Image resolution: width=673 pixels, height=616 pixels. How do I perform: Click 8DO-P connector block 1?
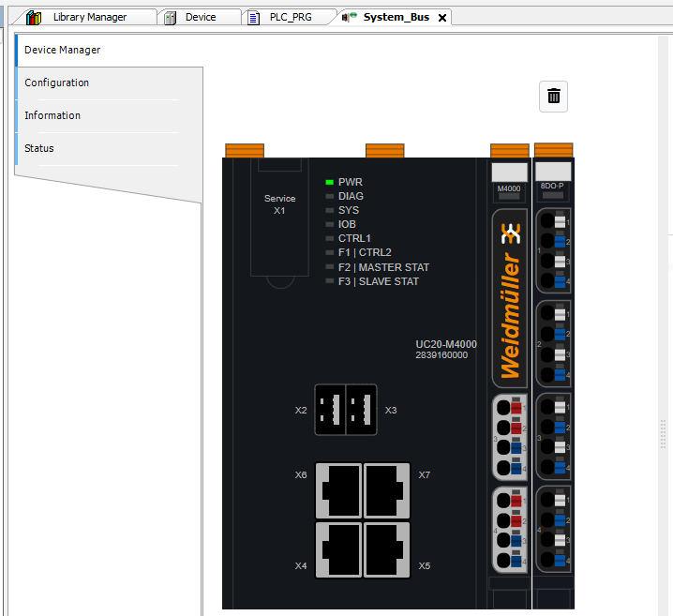[x=554, y=250]
